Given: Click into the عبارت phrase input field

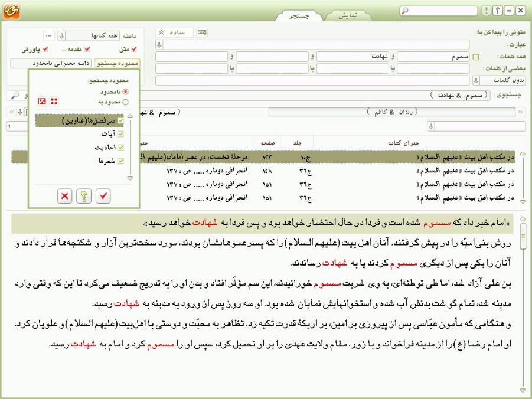Looking at the screenshot, I should [x=316, y=44].
